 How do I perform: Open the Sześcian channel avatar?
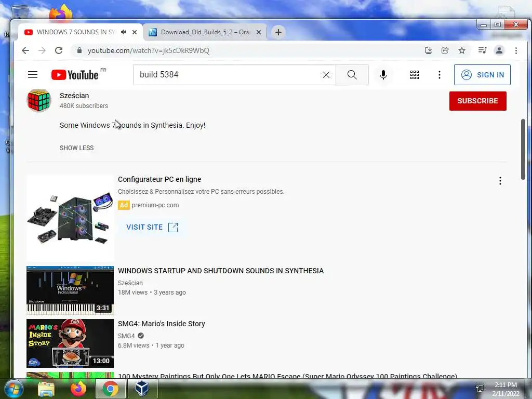39,100
